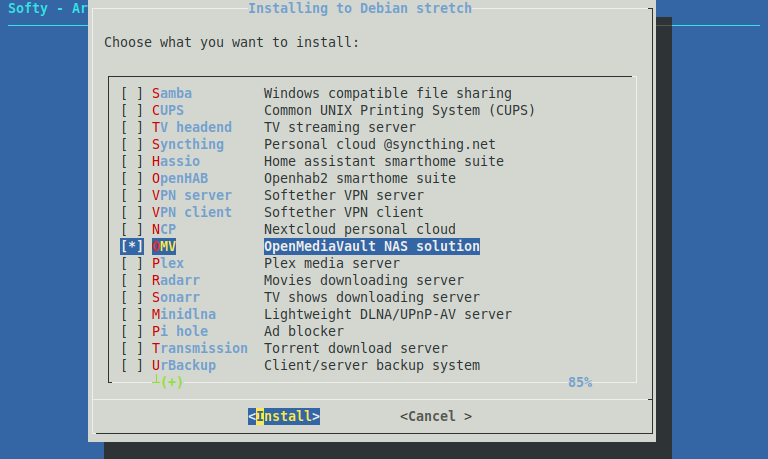Toggle the Sonarr checkbox
This screenshot has width=768, height=459.
click(132, 297)
